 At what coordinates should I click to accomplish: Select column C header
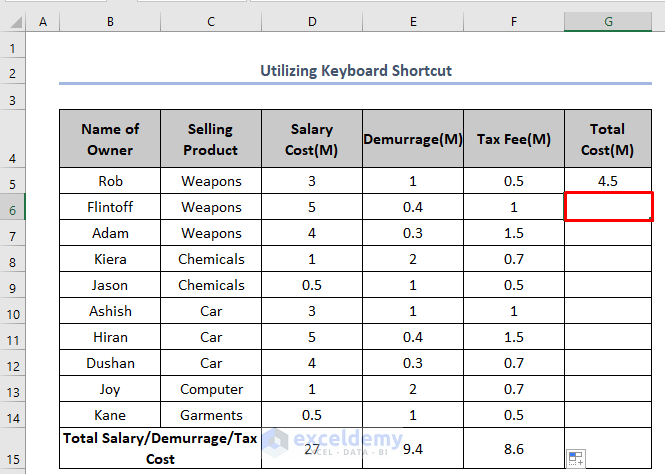(x=211, y=22)
